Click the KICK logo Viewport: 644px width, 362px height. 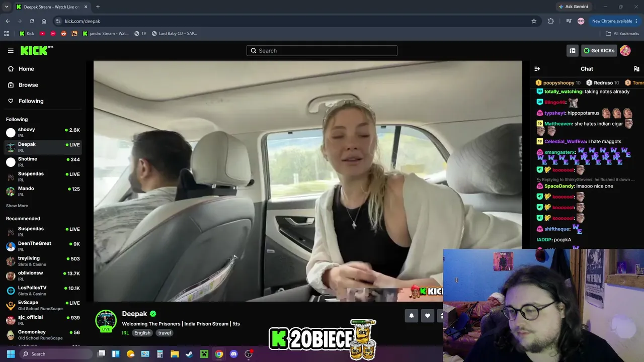click(37, 50)
